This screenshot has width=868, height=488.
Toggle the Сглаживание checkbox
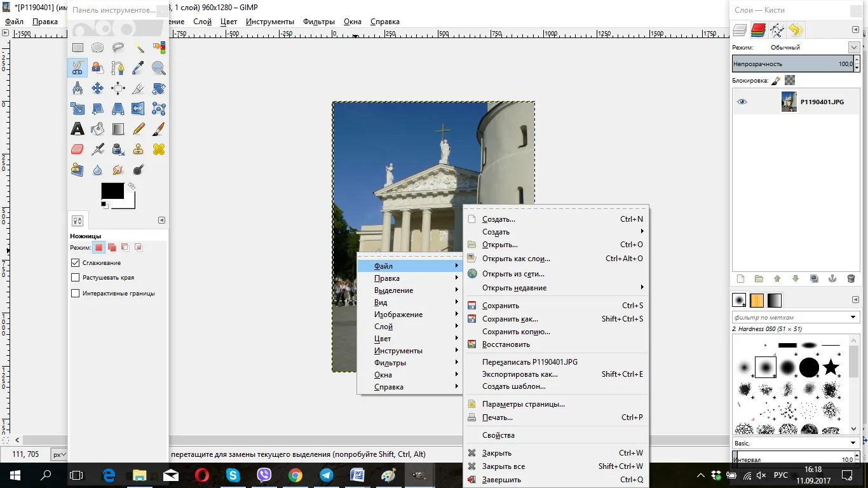pos(75,262)
